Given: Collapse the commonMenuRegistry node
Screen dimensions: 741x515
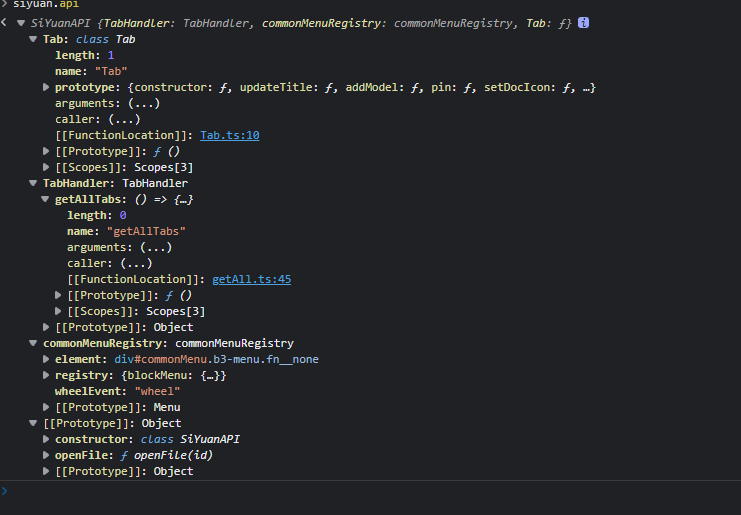Looking at the screenshot, I should pos(33,343).
